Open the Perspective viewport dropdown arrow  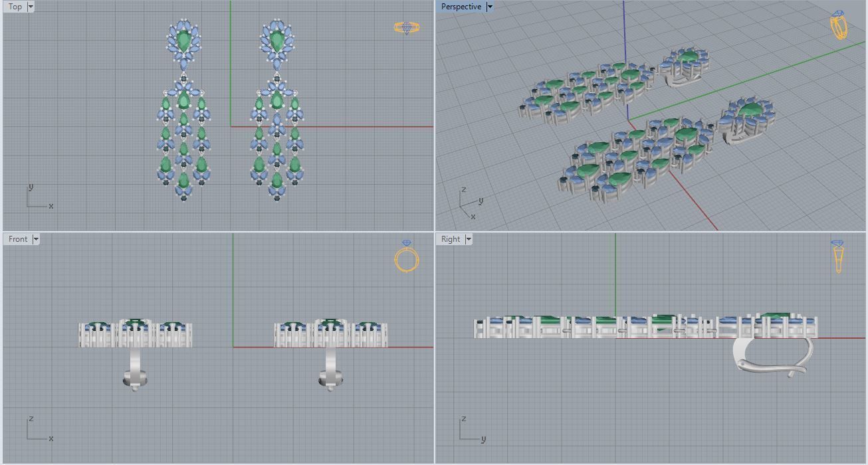[x=490, y=7]
